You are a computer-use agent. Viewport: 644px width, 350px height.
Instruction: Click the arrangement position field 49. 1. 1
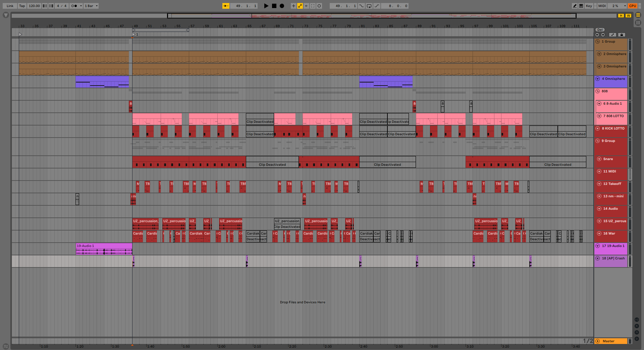pos(244,6)
